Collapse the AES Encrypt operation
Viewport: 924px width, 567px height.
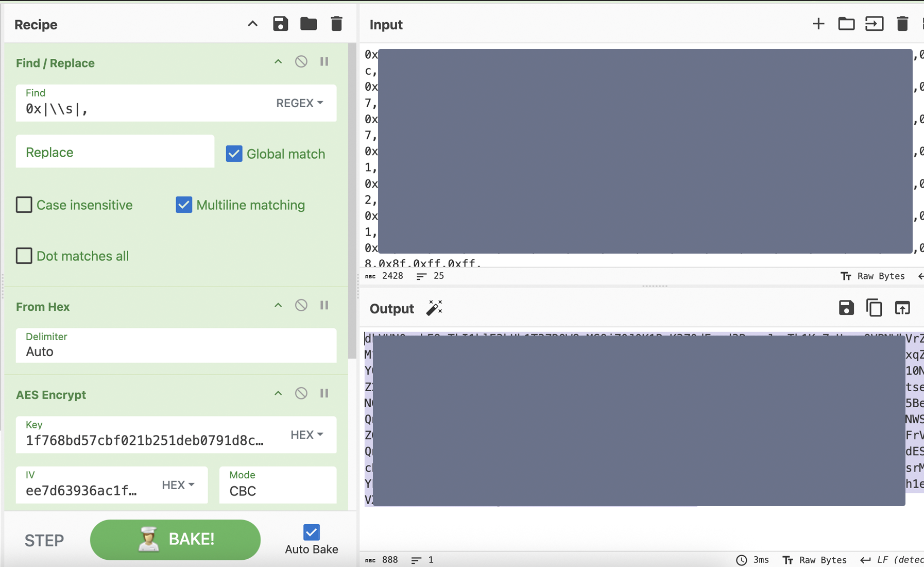click(278, 394)
